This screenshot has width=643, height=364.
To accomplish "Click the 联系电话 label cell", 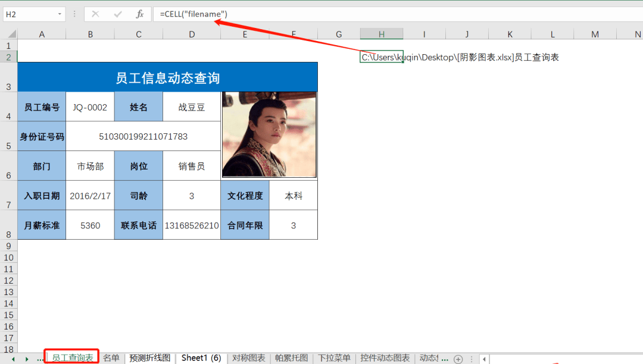I will [x=139, y=225].
